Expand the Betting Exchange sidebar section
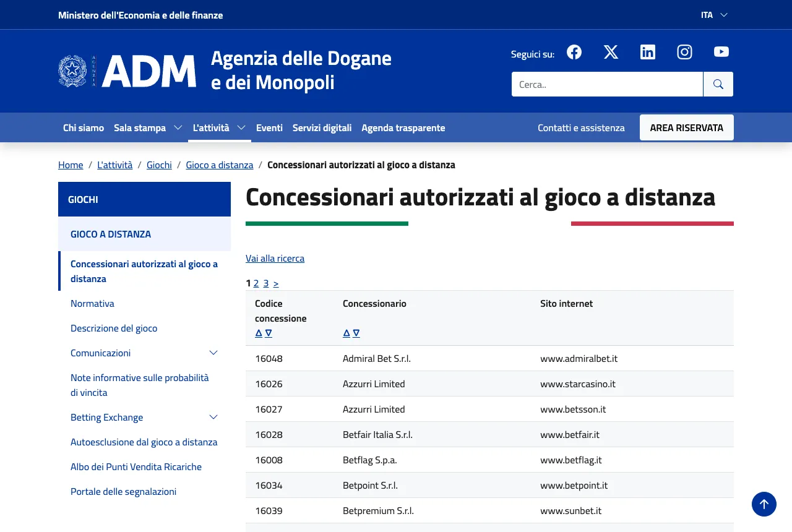This screenshot has height=532, width=792. pos(213,417)
